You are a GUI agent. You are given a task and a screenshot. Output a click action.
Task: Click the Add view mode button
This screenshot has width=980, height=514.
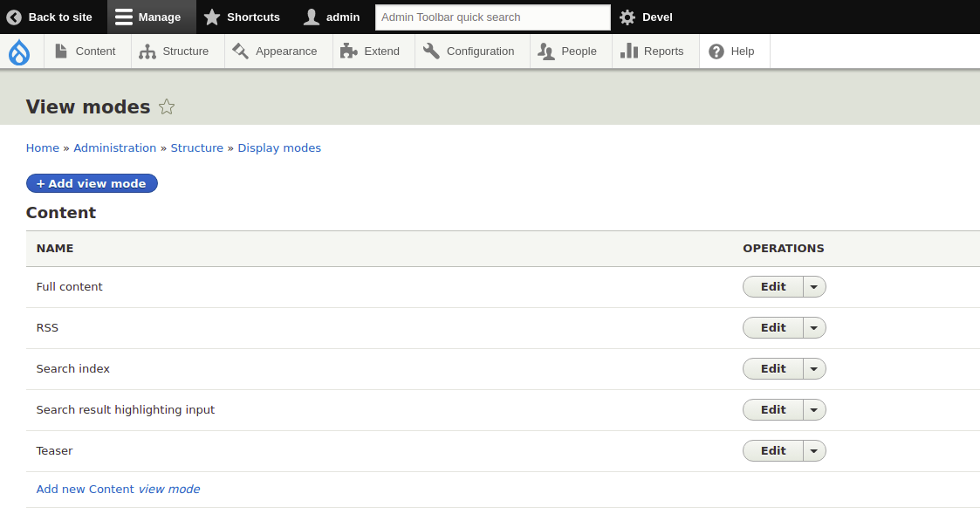92,183
